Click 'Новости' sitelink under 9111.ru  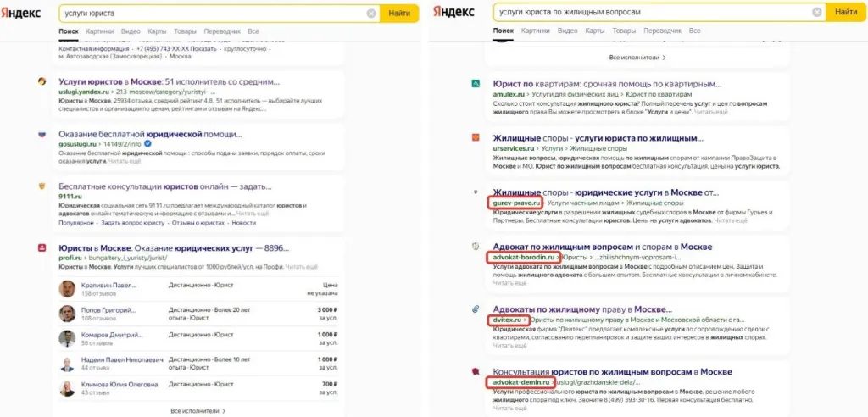[x=243, y=223]
